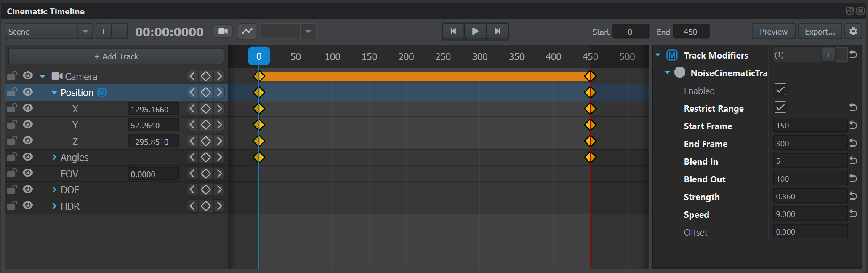Collapse the Track Modifiers section
This screenshot has width=868, height=273.
(x=658, y=55)
